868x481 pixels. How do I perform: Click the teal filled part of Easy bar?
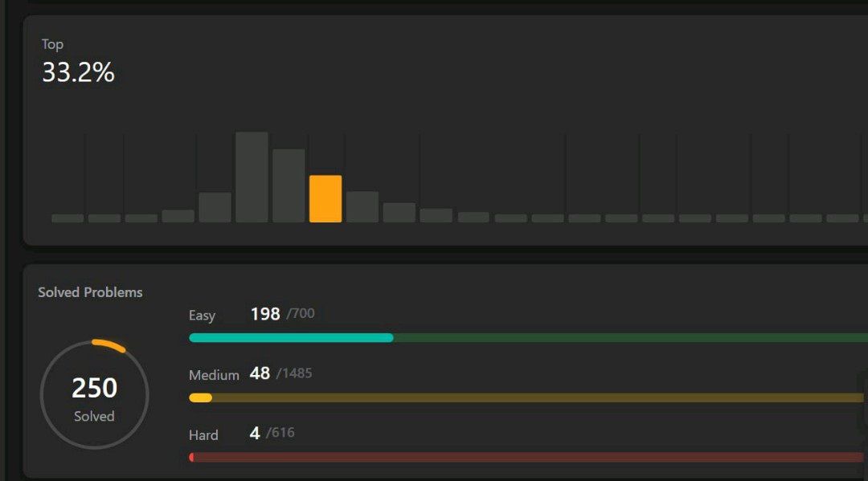(289, 338)
